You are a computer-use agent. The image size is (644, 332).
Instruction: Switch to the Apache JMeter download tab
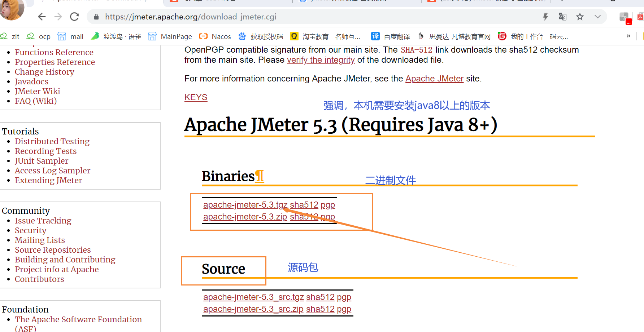(x=101, y=2)
